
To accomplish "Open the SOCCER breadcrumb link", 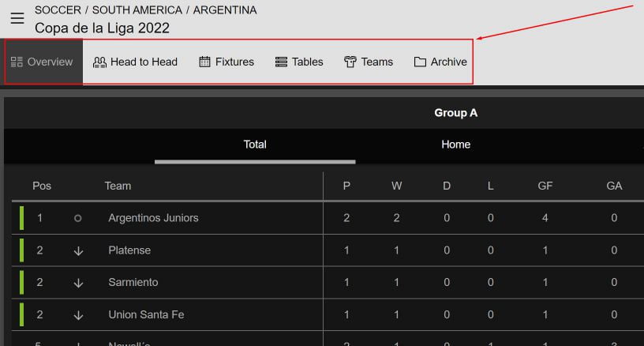I will pos(58,10).
